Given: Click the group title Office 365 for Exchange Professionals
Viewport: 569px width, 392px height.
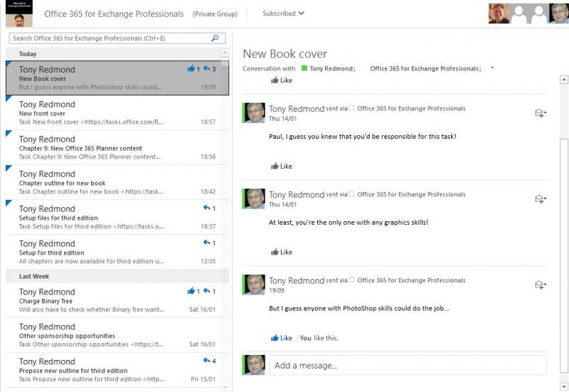Looking at the screenshot, I should [x=114, y=14].
